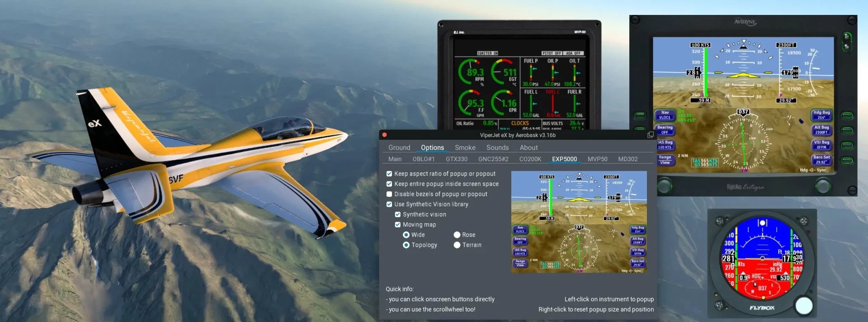Close the ViperJet options window with red dot

[x=384, y=135]
